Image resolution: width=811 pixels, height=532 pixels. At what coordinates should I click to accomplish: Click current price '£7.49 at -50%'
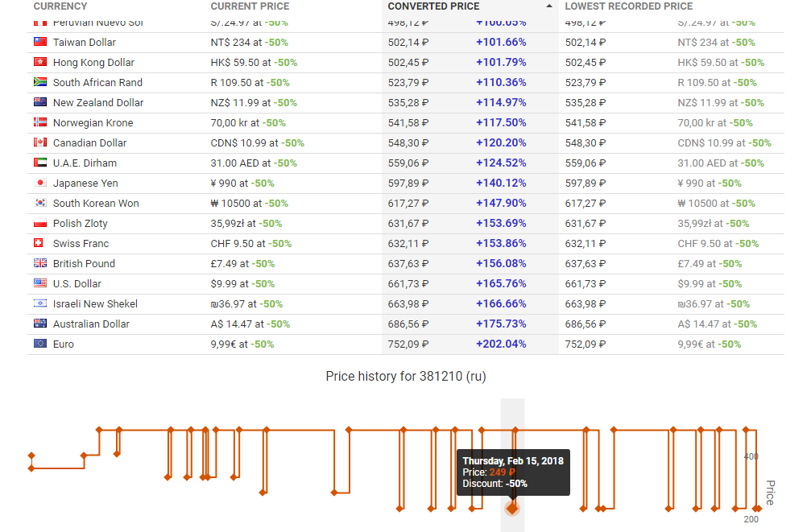242,264
